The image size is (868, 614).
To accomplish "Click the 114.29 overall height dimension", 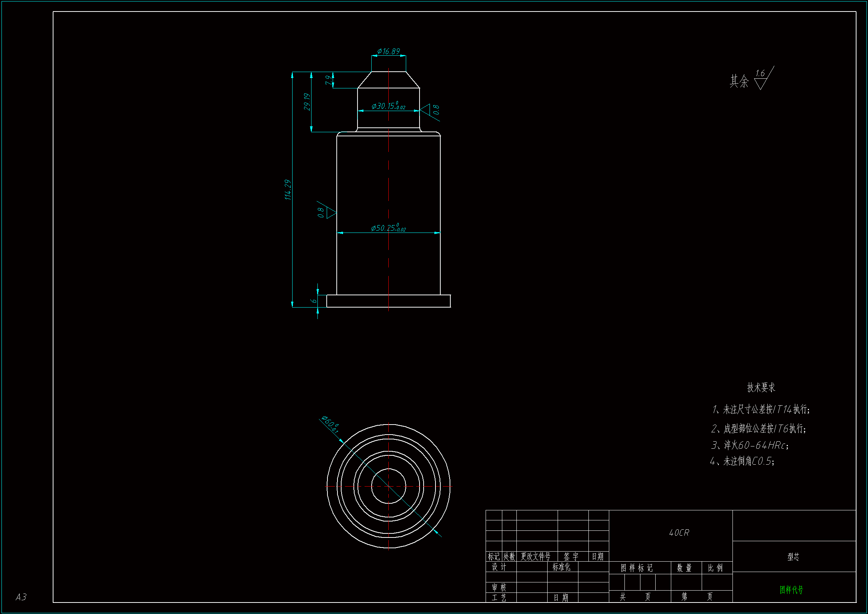I will 288,189.
